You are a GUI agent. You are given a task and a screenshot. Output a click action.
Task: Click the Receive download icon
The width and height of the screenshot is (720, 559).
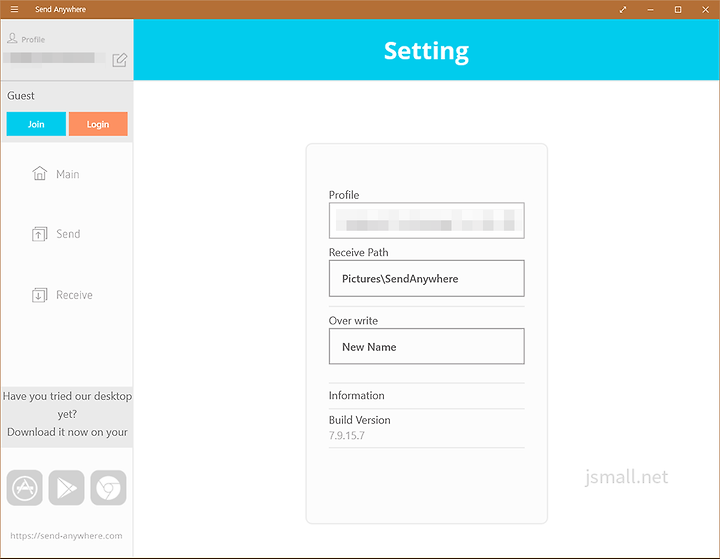39,295
